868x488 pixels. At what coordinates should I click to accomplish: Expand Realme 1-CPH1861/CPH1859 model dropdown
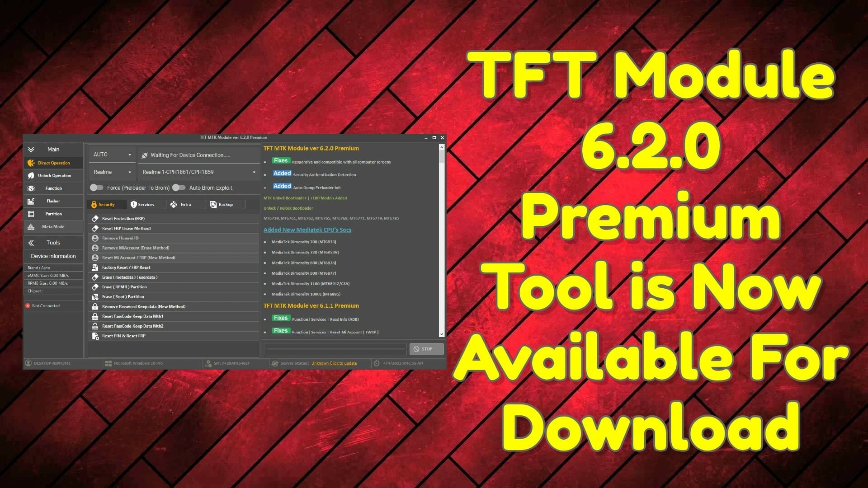click(255, 172)
